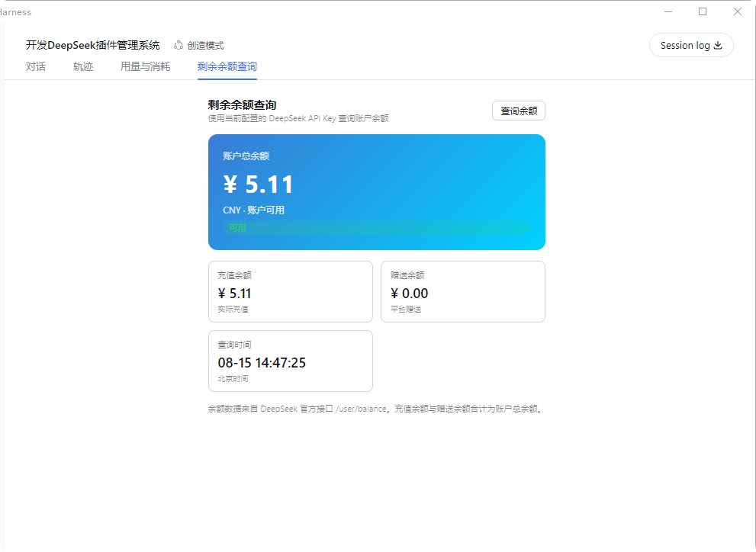Click the 查询余额 button

518,111
